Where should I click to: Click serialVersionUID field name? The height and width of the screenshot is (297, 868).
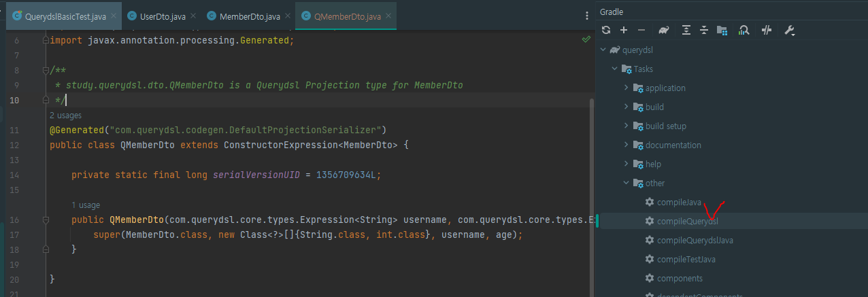click(256, 175)
